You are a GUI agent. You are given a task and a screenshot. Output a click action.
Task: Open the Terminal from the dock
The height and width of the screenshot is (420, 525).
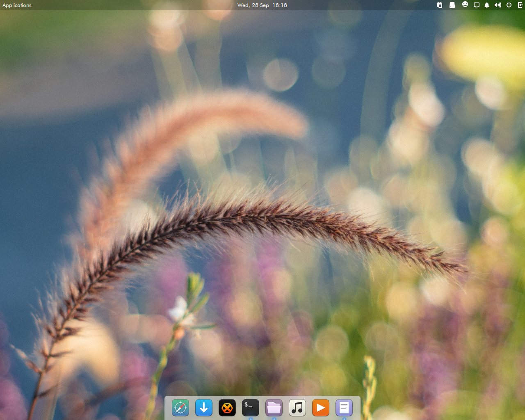point(251,408)
